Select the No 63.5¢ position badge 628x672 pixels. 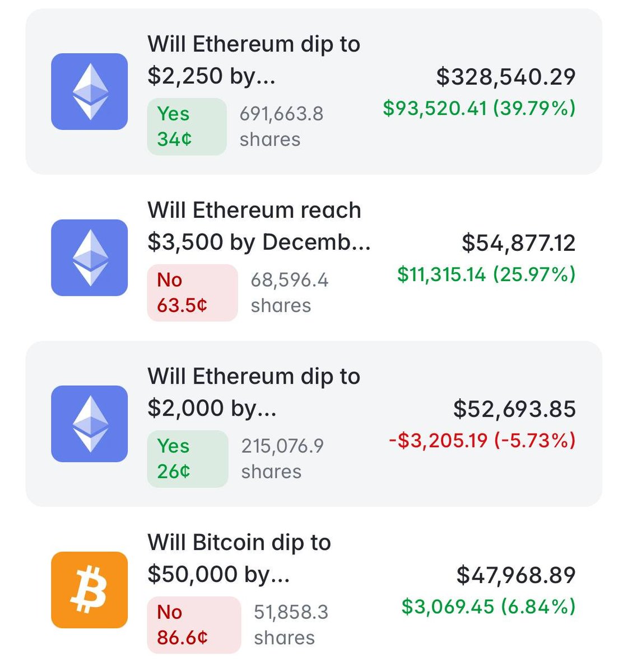pyautogui.click(x=192, y=293)
